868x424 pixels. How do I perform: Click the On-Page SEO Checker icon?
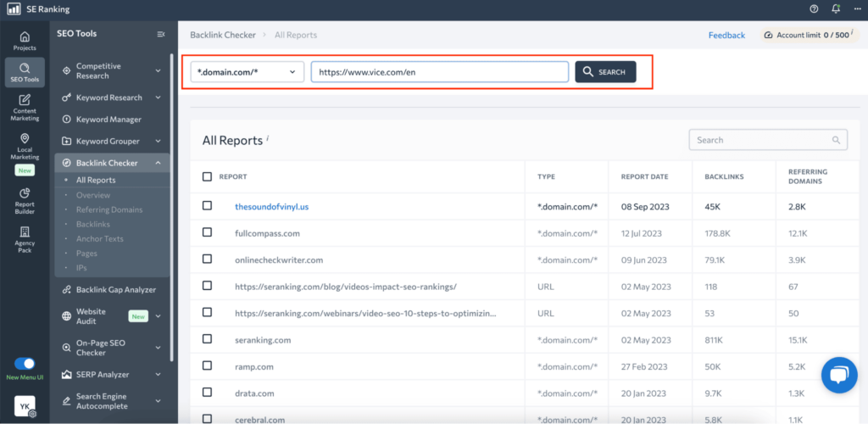click(66, 348)
